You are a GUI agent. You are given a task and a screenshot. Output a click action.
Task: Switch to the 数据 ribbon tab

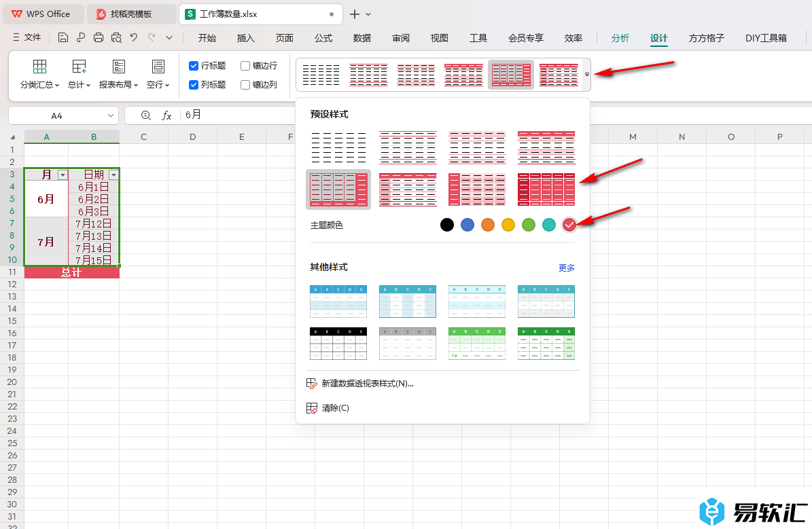pyautogui.click(x=362, y=38)
